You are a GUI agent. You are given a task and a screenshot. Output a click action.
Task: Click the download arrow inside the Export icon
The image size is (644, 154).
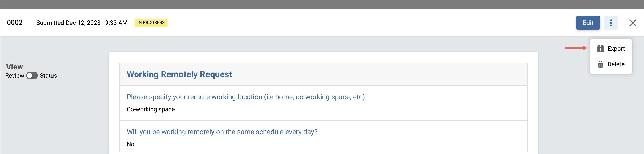tap(601, 49)
